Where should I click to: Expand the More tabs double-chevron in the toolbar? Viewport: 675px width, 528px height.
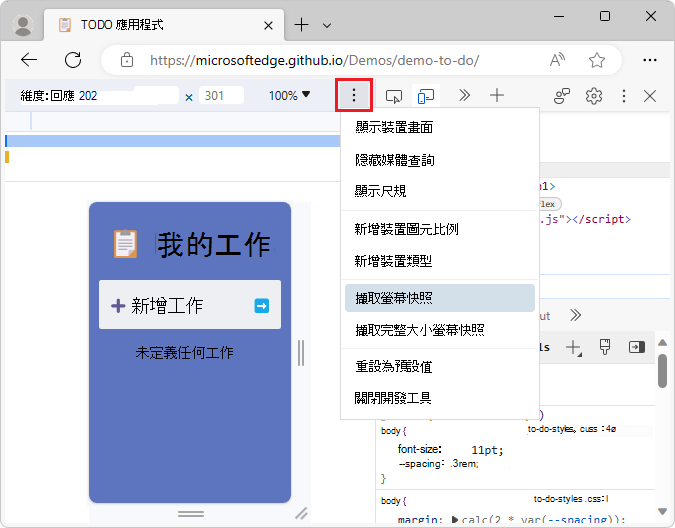pos(464,95)
